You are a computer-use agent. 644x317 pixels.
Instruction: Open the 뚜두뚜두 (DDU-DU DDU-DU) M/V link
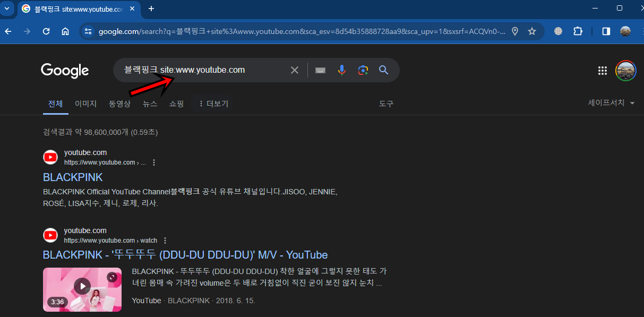185,255
